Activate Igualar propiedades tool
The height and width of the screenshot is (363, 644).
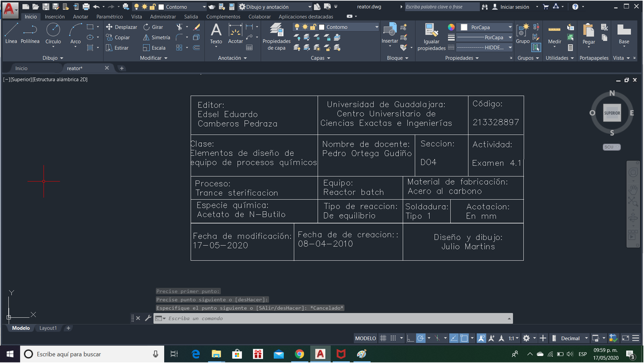point(431,37)
